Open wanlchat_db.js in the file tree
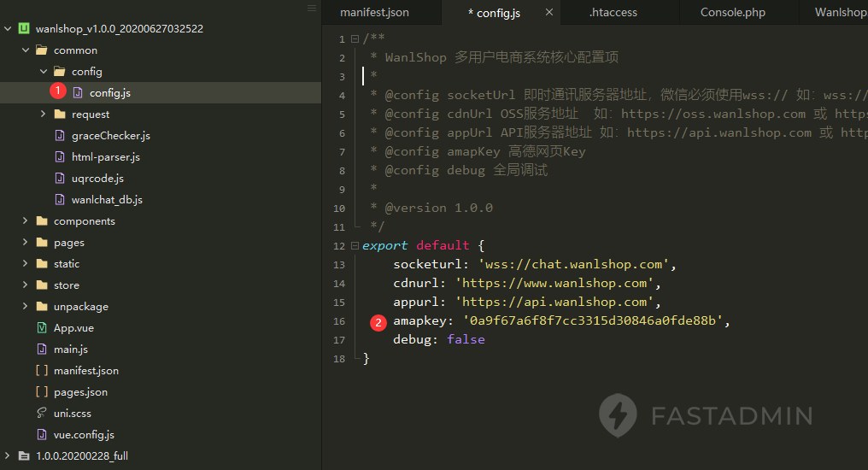The width and height of the screenshot is (868, 470). coord(107,199)
